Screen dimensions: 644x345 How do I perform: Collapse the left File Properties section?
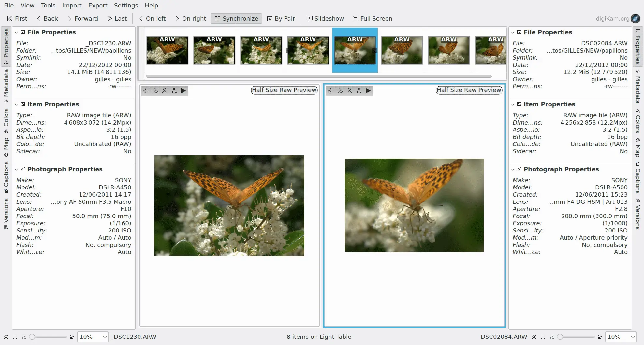[16, 32]
